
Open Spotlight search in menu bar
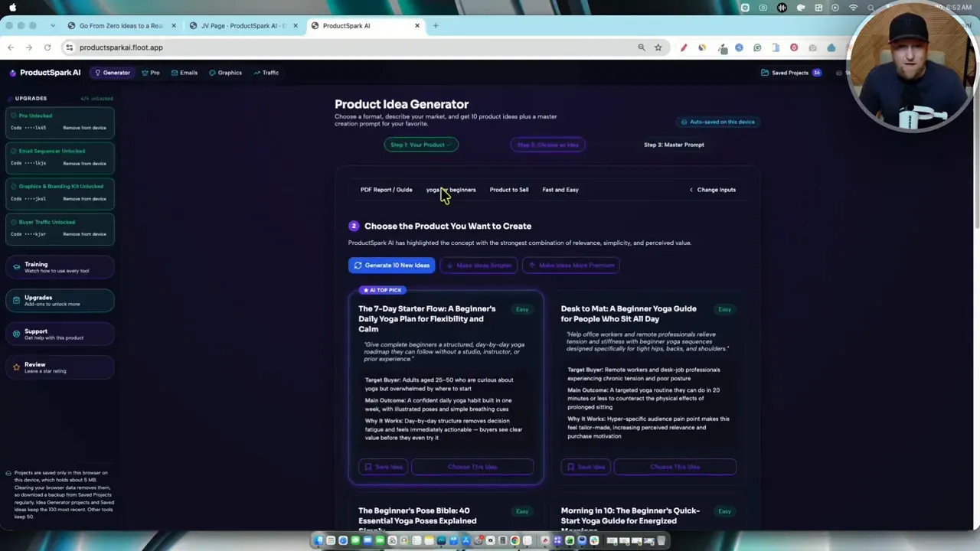point(871,8)
